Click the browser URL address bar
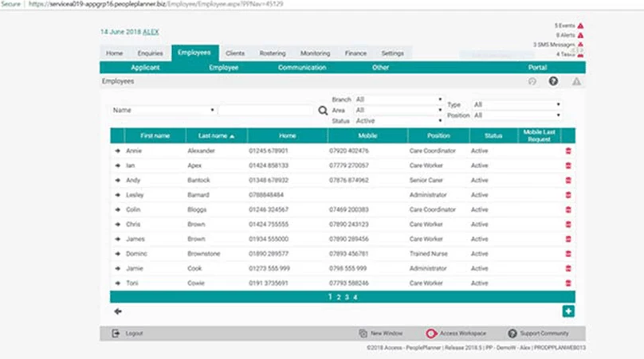This screenshot has height=359, width=644. (x=156, y=4)
